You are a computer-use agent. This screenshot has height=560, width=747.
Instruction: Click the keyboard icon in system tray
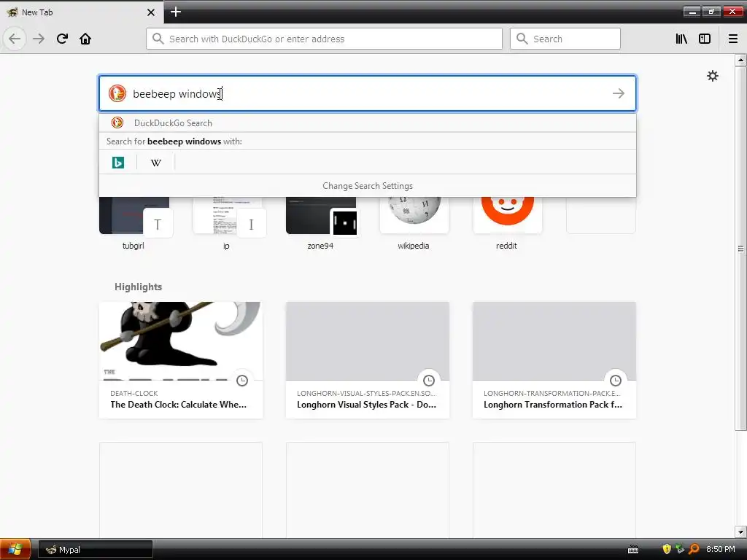point(633,550)
